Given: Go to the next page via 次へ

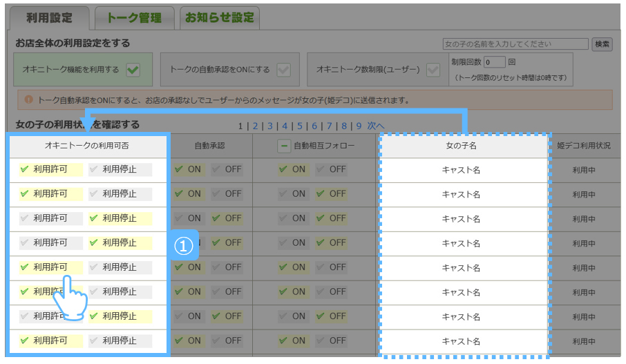Looking at the screenshot, I should [375, 126].
